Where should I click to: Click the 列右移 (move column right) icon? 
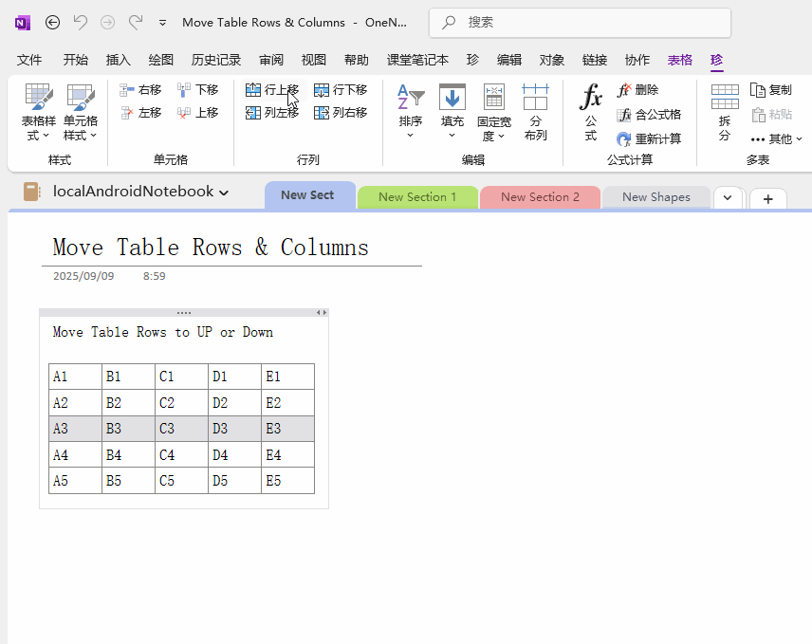(322, 113)
